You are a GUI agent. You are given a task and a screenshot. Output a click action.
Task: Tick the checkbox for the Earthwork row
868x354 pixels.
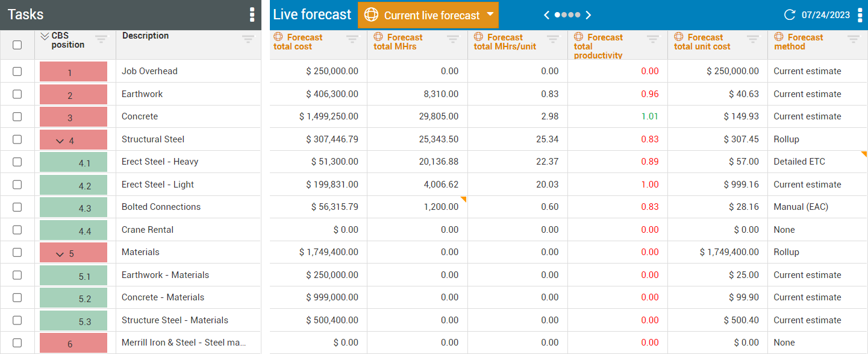pos(17,94)
